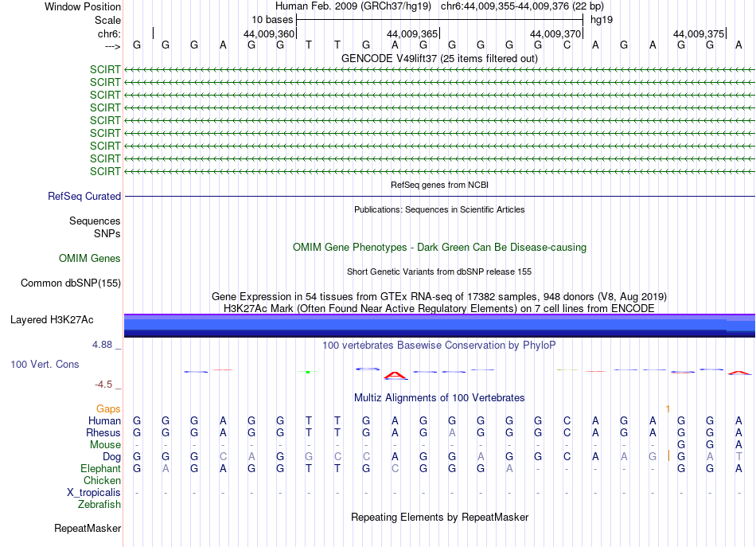This screenshot has width=756, height=547.
Task: Select the Zebrafish alignment row label
Action: [99, 505]
